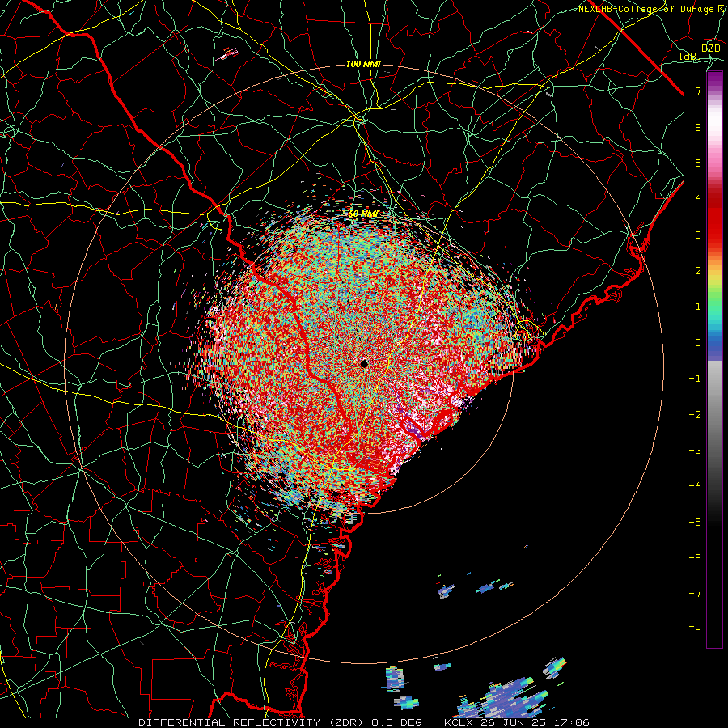The image size is (728, 728).
Task: Click the "-3" value on the scale
Action: (695, 451)
